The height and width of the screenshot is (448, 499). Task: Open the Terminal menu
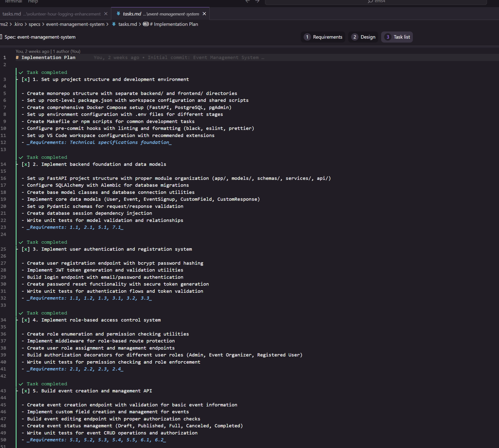coord(13,1)
